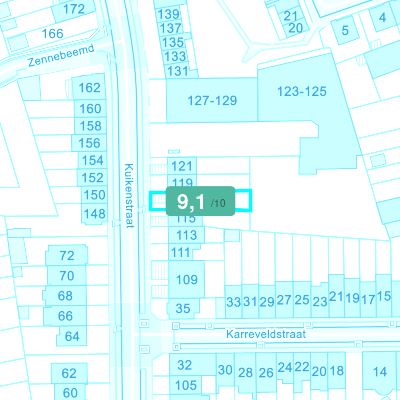Select building 123-125 on the map
Image resolution: width=400 pixels, height=400 pixels.
[302, 91]
